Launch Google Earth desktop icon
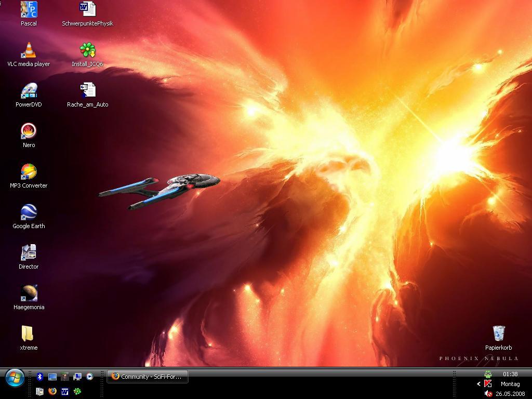 click(29, 212)
